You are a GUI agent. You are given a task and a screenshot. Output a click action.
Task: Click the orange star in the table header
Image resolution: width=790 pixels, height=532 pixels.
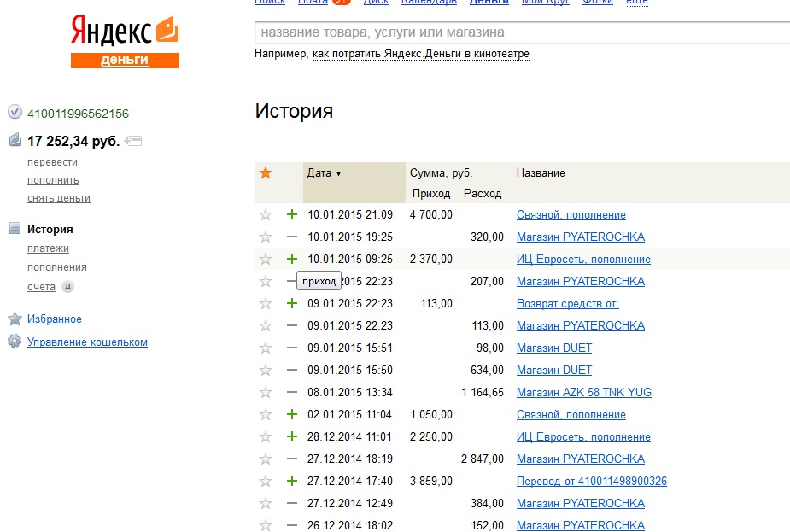266,172
